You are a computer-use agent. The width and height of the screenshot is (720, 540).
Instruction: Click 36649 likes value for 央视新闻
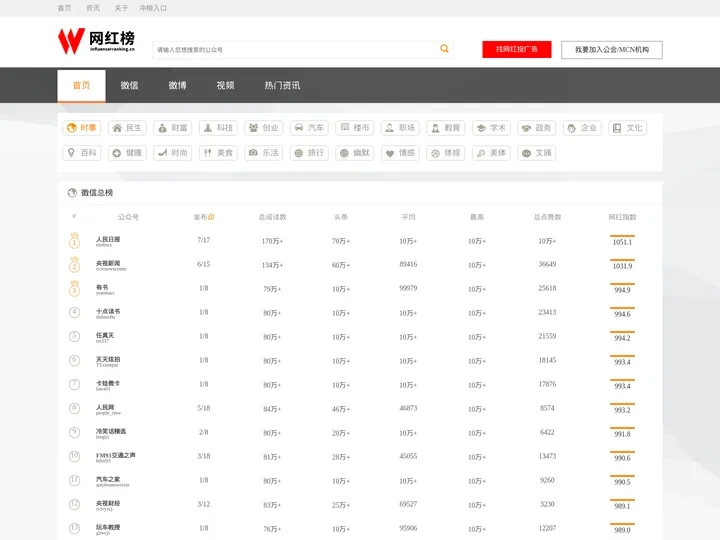547,264
